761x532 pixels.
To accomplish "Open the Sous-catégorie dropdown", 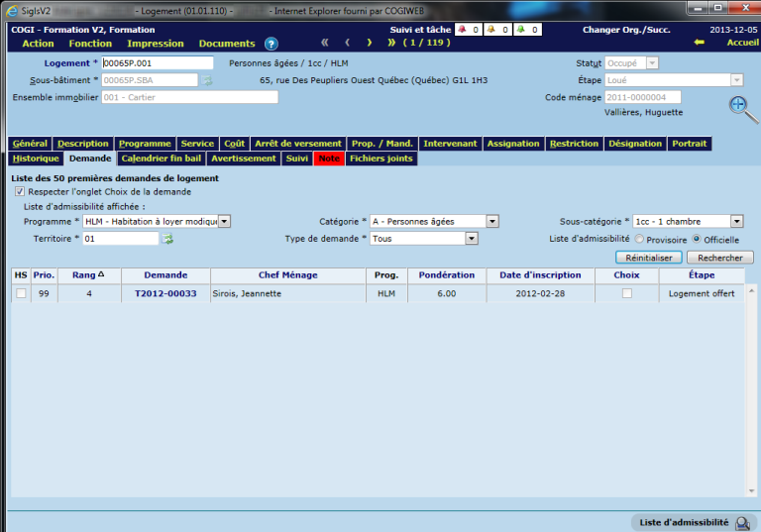I will point(737,222).
